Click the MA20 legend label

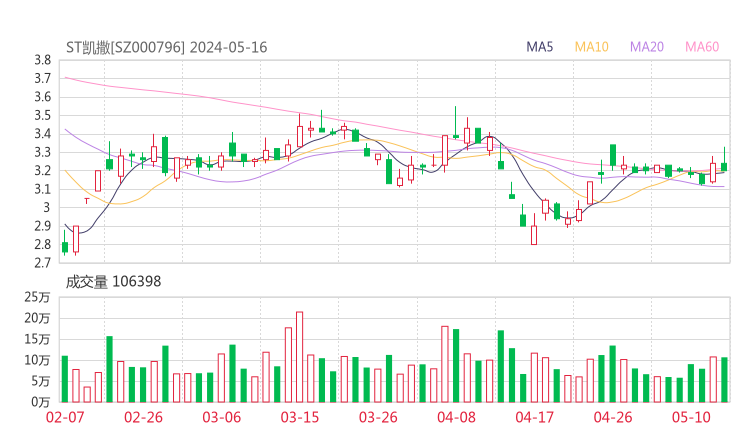pyautogui.click(x=647, y=47)
